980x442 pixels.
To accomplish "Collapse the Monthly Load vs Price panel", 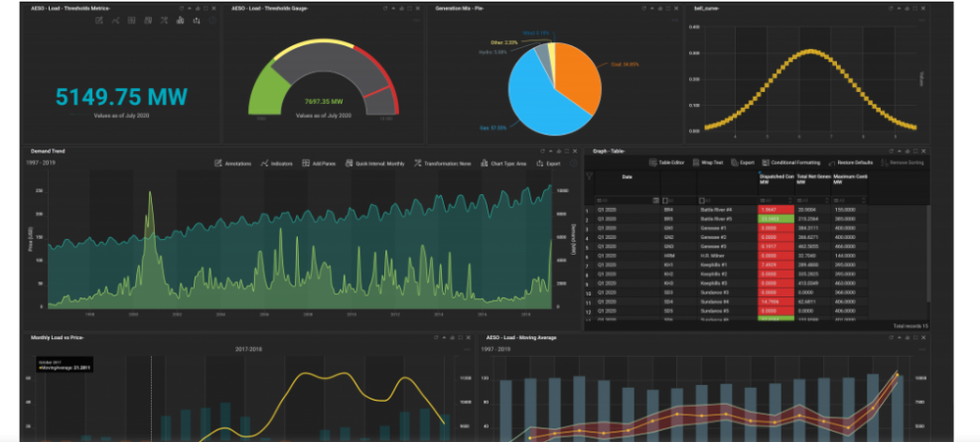I will point(444,337).
